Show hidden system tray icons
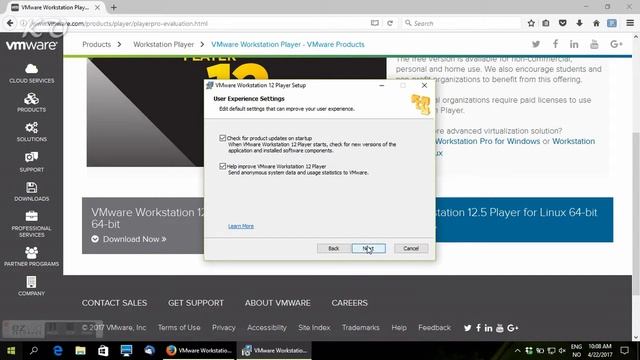This screenshot has width=640, height=360. pyautogui.click(x=517, y=351)
